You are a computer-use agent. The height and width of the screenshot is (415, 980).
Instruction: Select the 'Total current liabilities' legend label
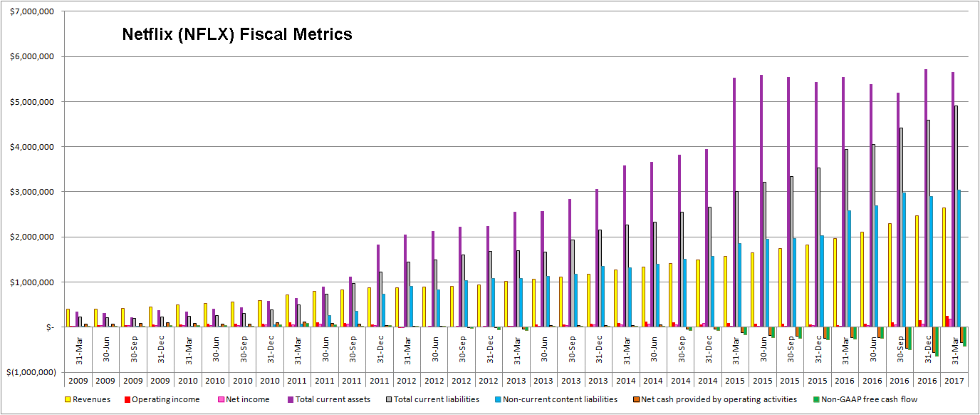[x=436, y=399]
